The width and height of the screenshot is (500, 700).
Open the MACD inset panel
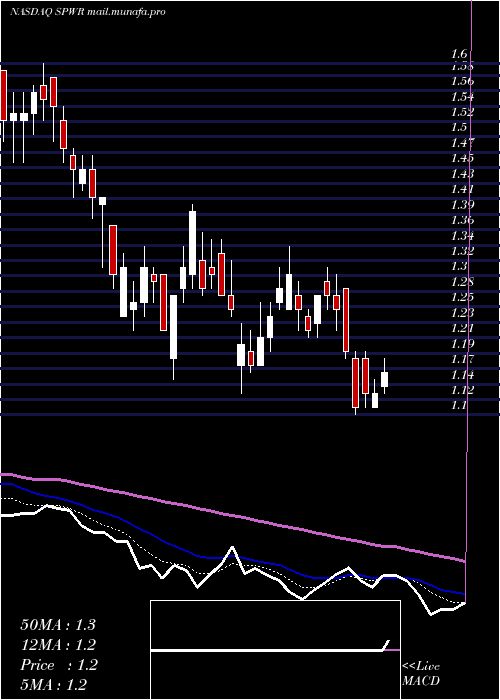275,650
